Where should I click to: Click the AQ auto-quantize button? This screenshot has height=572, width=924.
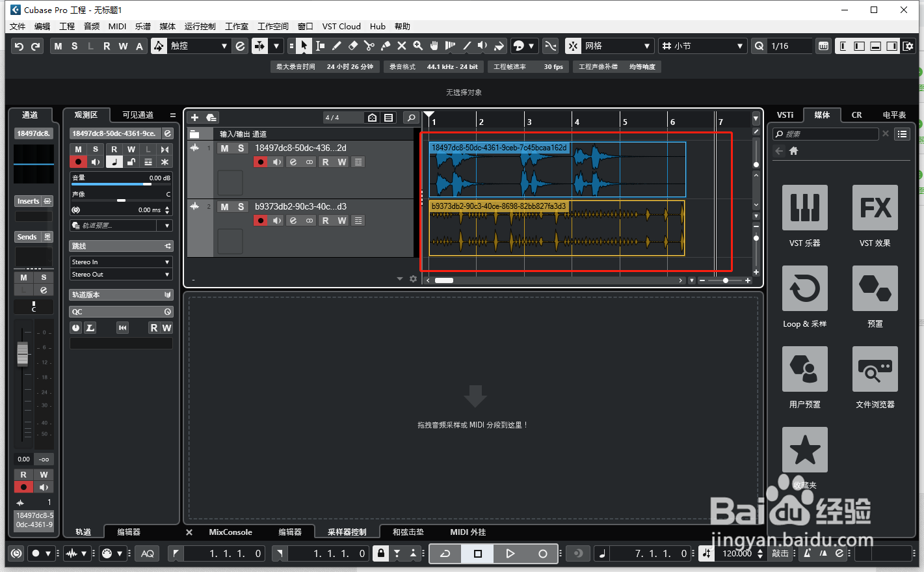(148, 554)
